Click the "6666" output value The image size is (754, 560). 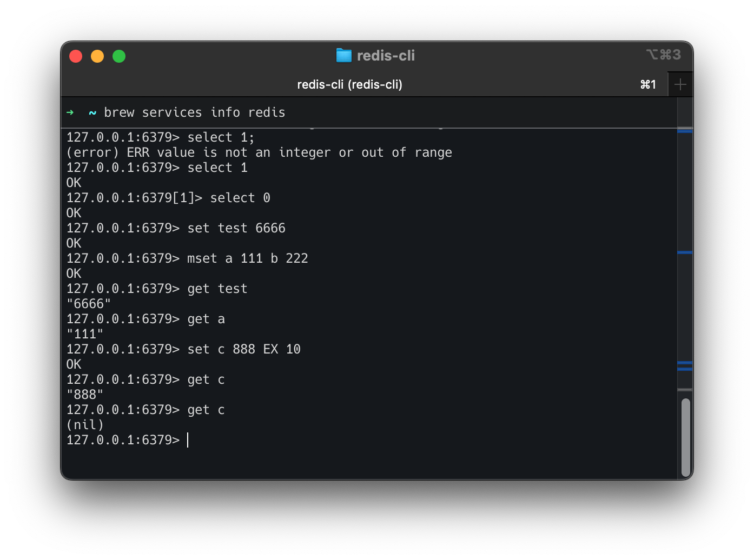(x=89, y=304)
